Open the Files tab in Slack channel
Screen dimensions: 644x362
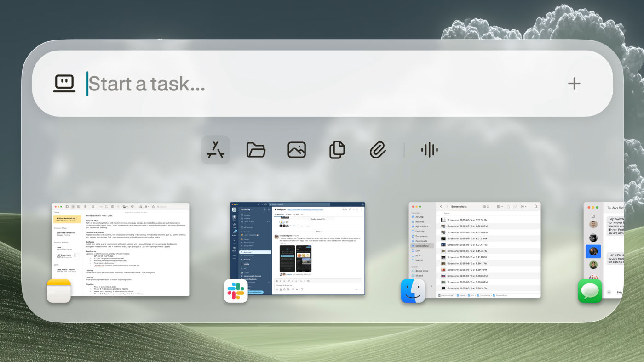[289, 215]
